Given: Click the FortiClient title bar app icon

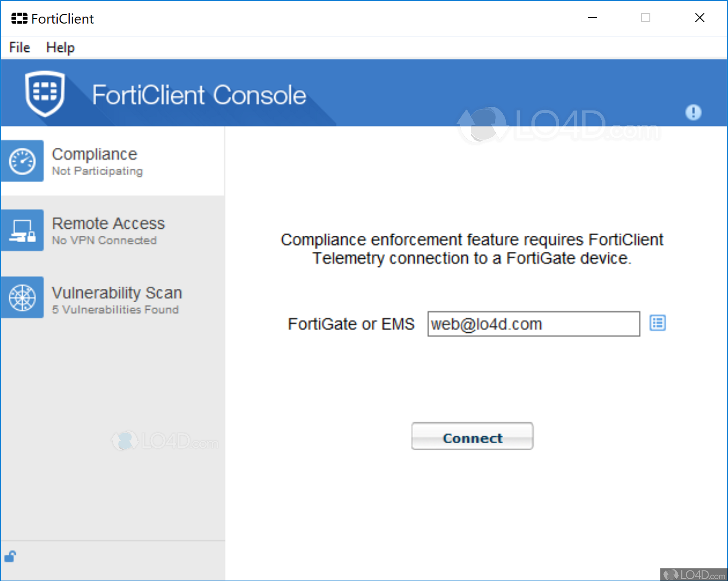Looking at the screenshot, I should [x=19, y=18].
